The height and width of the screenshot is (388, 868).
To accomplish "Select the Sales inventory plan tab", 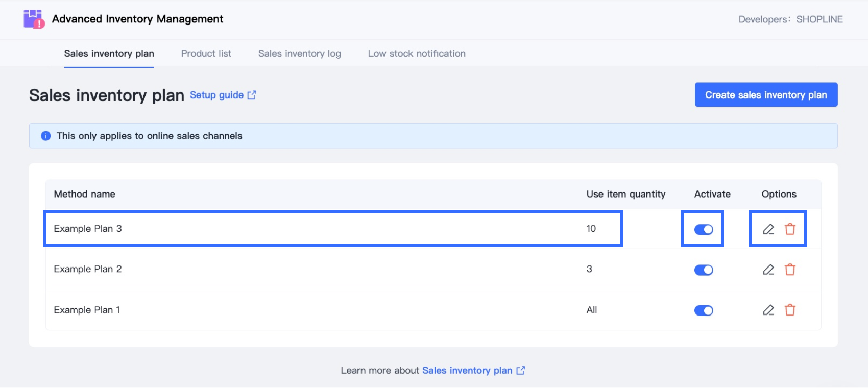I will [x=109, y=54].
